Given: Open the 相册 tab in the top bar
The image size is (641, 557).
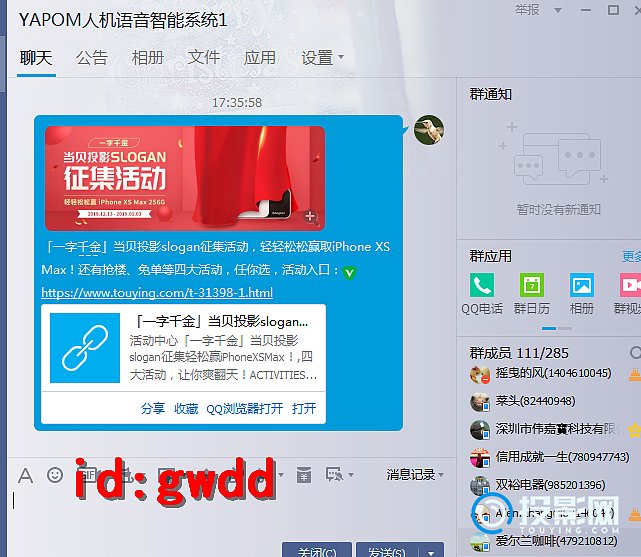Looking at the screenshot, I should [148, 58].
